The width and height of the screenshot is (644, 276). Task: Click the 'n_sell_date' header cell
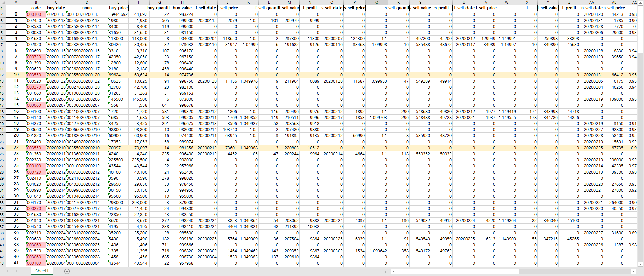pos(592,8)
